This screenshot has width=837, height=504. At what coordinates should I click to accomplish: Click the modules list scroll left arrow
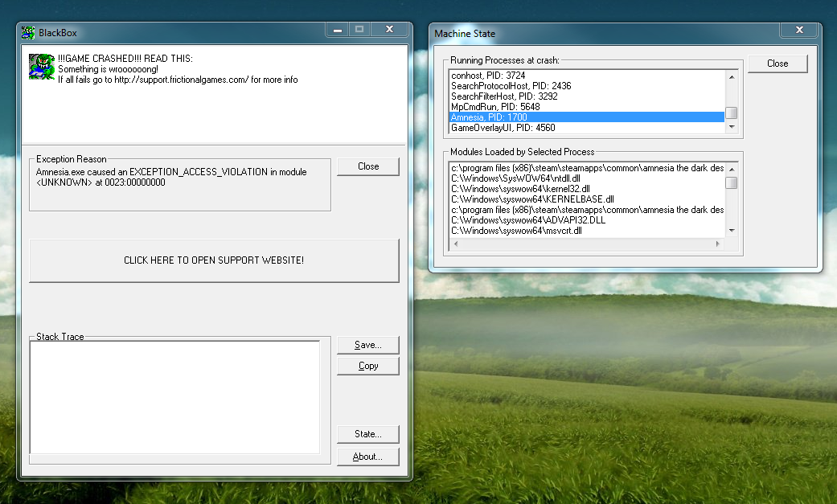(456, 244)
